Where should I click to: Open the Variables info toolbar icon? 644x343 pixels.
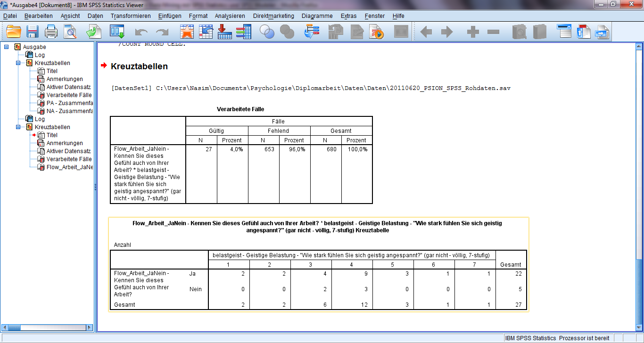pos(243,32)
